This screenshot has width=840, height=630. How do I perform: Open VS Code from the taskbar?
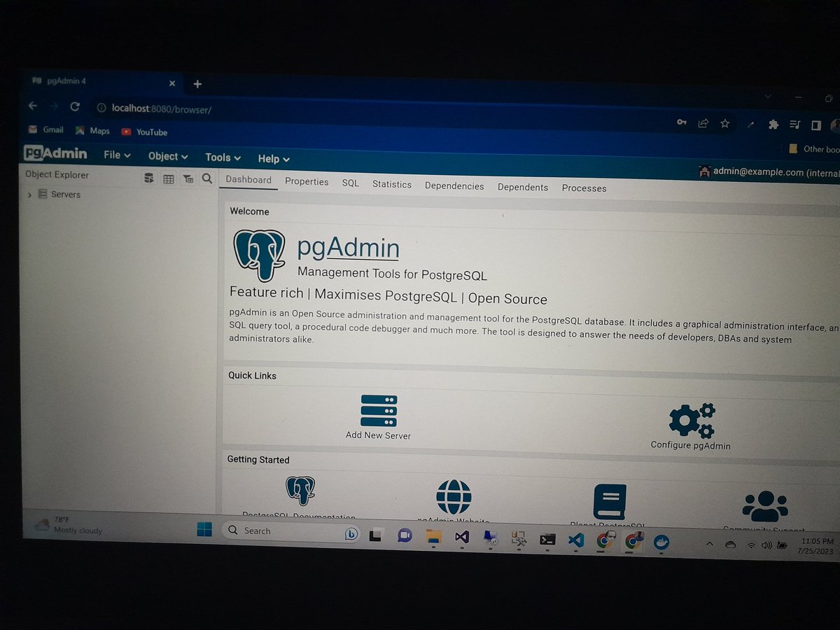575,540
